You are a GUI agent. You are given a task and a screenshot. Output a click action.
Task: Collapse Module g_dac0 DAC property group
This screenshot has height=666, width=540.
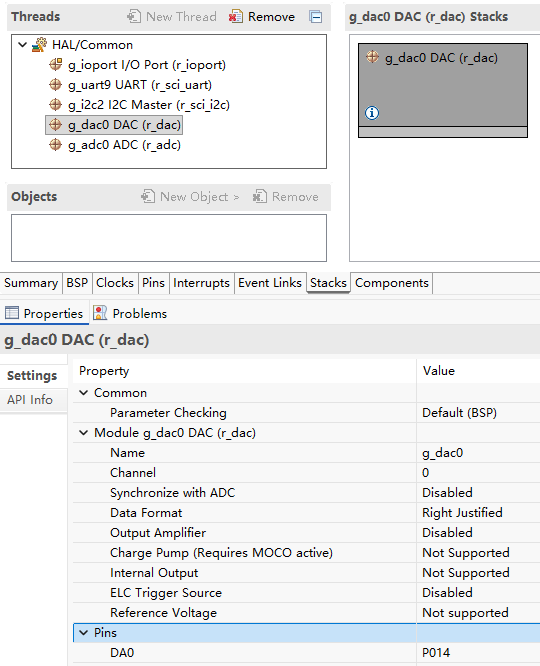[84, 433]
